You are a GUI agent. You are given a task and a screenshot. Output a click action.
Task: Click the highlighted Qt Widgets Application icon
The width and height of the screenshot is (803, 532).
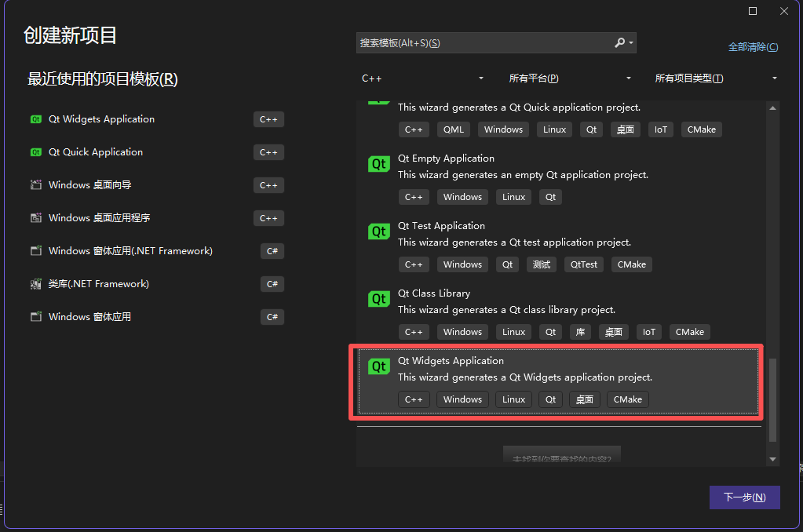pyautogui.click(x=380, y=366)
